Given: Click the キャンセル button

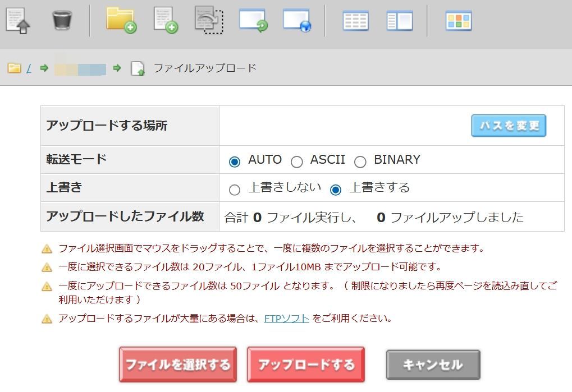Looking at the screenshot, I should pyautogui.click(x=433, y=365).
